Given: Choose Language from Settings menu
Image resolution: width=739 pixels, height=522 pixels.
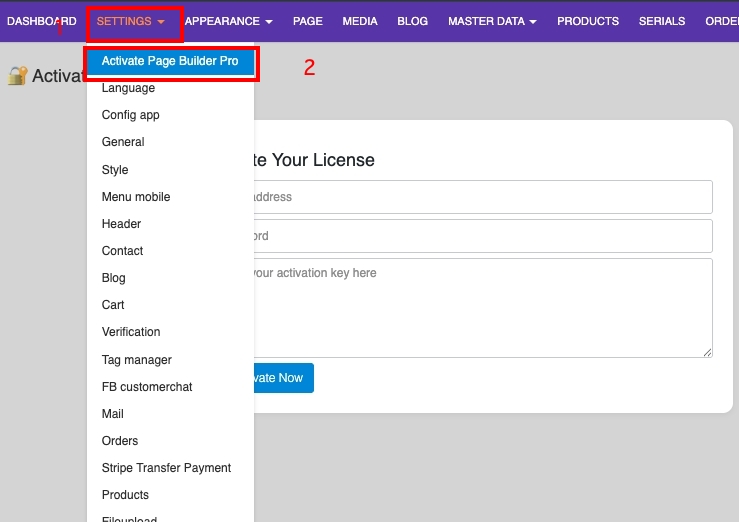Looking at the screenshot, I should coord(128,88).
